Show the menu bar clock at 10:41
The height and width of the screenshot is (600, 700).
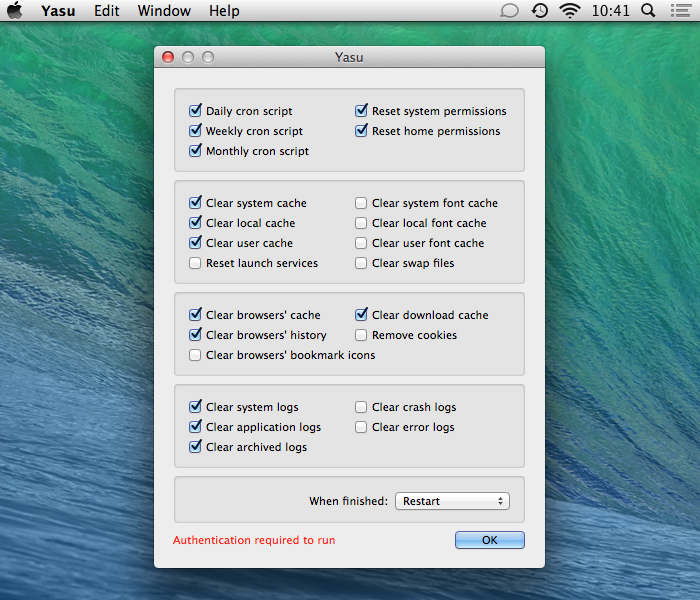(610, 10)
